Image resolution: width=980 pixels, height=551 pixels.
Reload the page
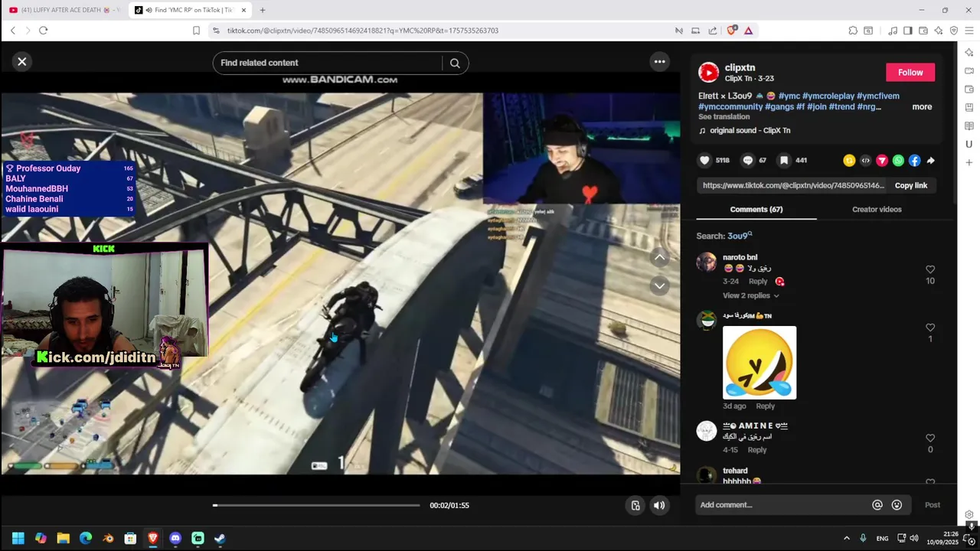click(43, 31)
